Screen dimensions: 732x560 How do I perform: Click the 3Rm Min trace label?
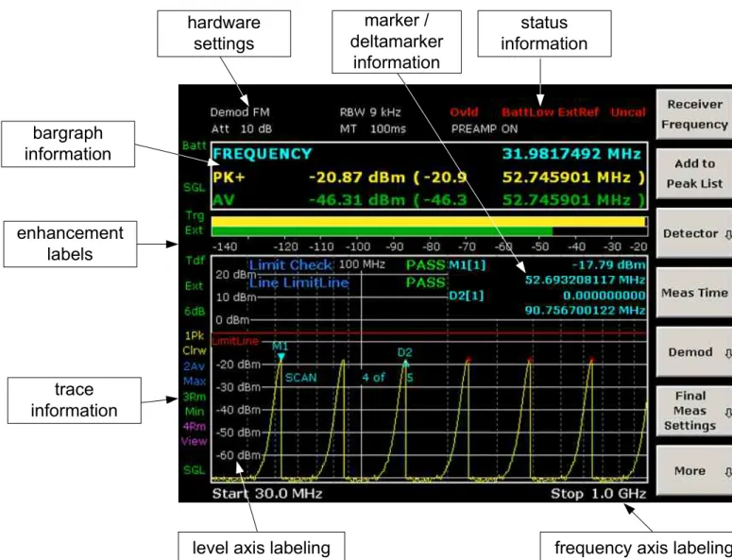coord(195,404)
